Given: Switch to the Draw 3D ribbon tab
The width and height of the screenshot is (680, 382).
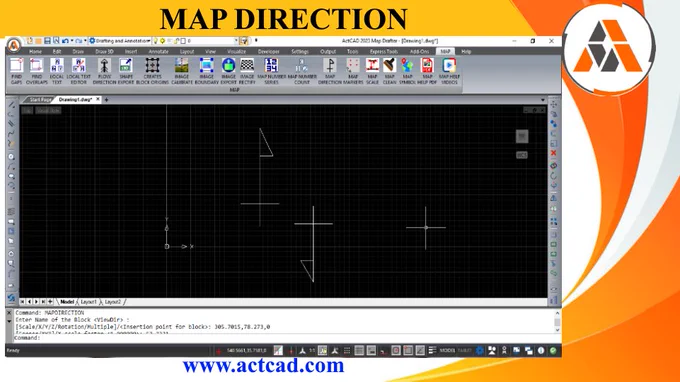Looking at the screenshot, I should [x=104, y=52].
